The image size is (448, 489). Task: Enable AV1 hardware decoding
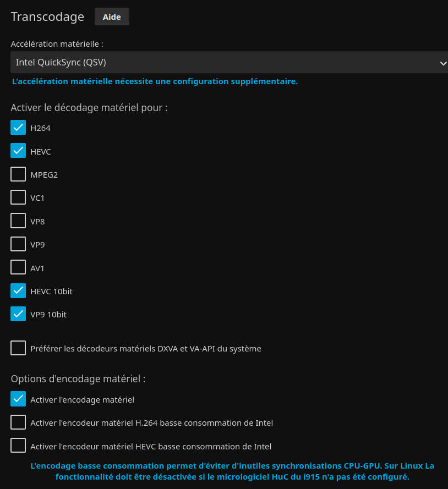click(18, 267)
